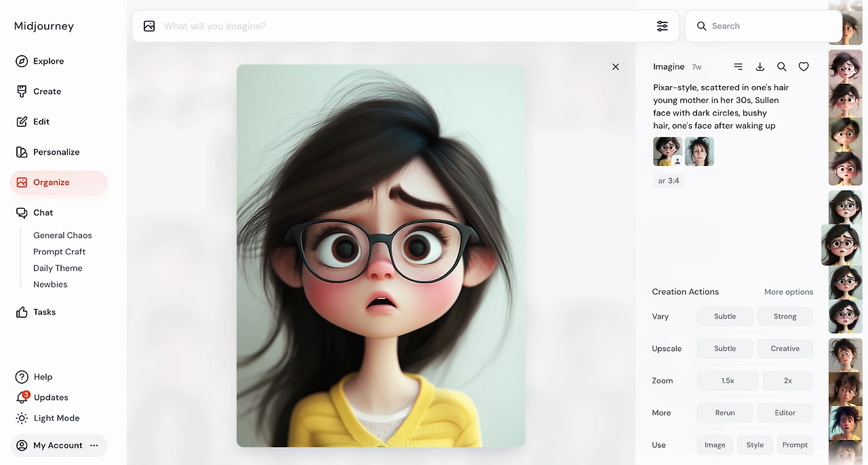Viewport: 868px width, 465px height.
Task: Click the Edit pencil icon
Action: (x=22, y=122)
